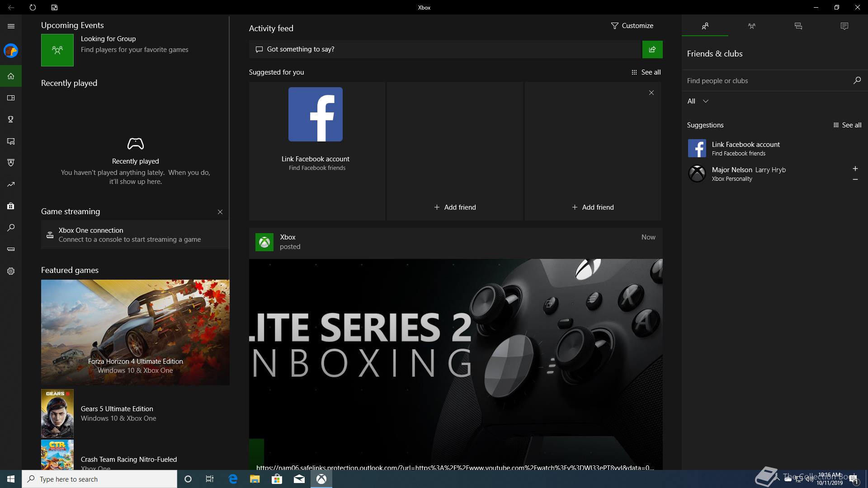Click Looking for Group event title
Image resolution: width=868 pixels, height=488 pixels.
coord(108,39)
